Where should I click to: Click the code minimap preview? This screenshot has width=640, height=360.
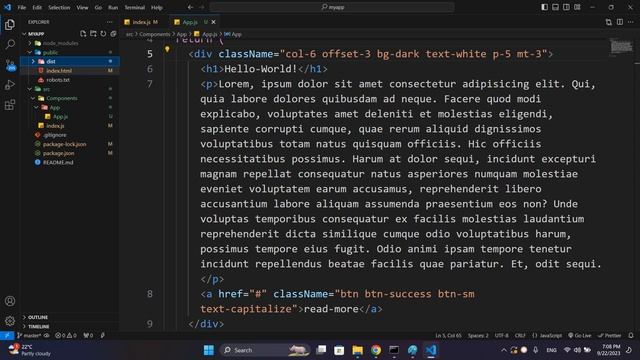pos(622,47)
